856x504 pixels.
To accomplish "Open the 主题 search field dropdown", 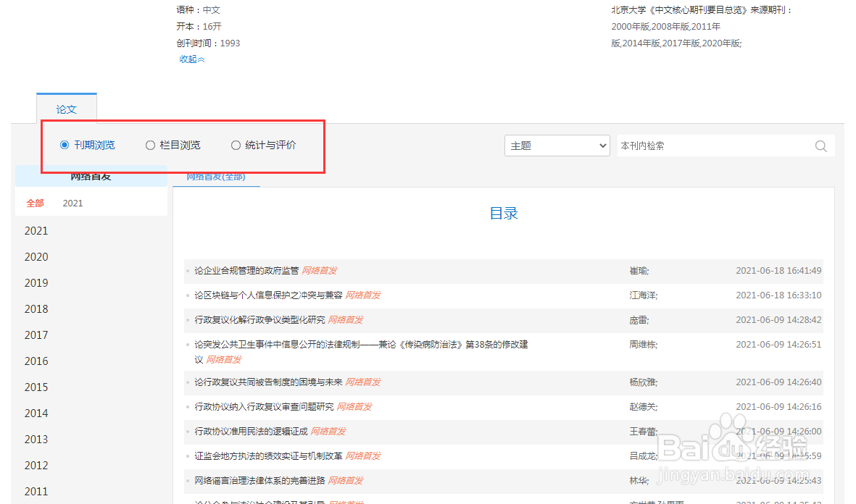I will point(557,146).
